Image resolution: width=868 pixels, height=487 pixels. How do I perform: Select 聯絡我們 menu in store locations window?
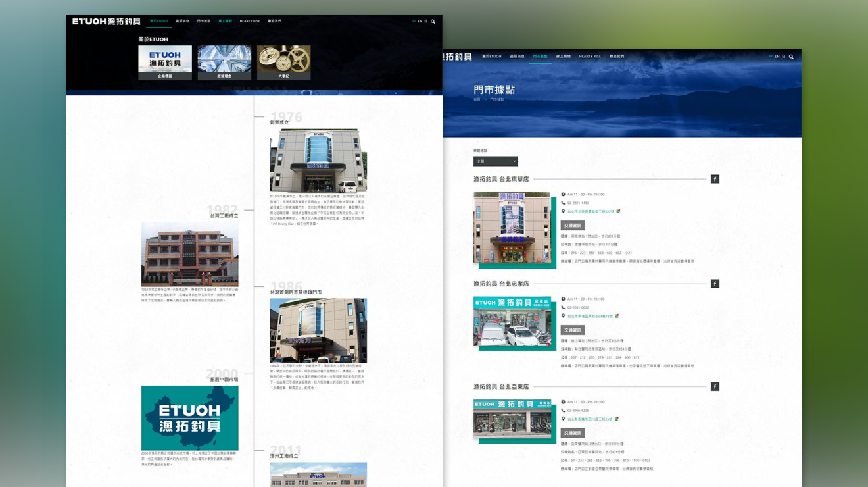(617, 57)
